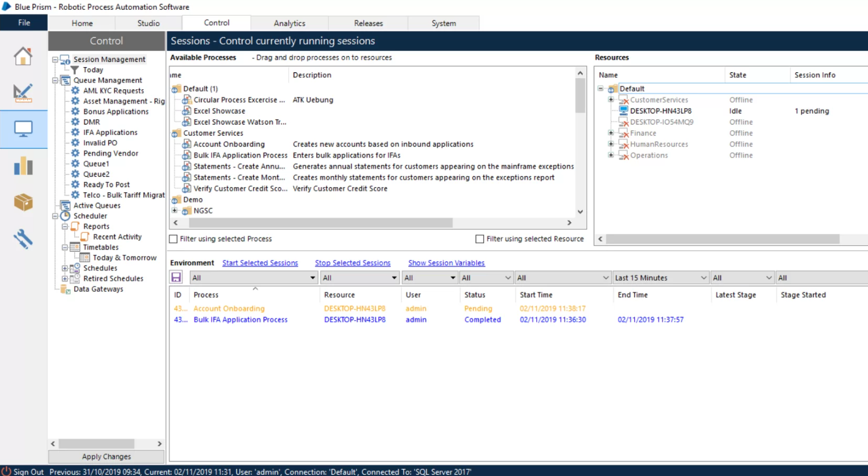Viewport: 868px width, 476px height.
Task: Click Stop Selected Sessions link
Action: pos(353,263)
